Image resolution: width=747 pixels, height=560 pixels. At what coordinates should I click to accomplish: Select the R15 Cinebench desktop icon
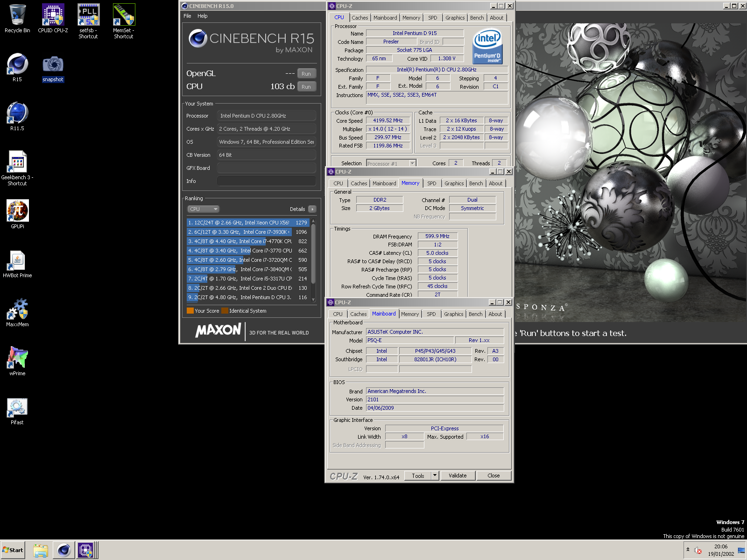(17, 68)
